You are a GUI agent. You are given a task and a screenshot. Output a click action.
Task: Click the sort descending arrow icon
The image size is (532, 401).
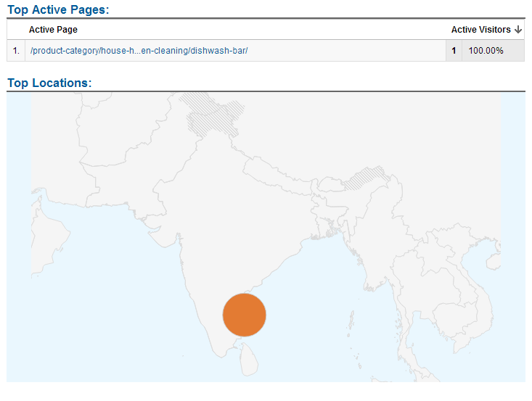[x=518, y=30]
